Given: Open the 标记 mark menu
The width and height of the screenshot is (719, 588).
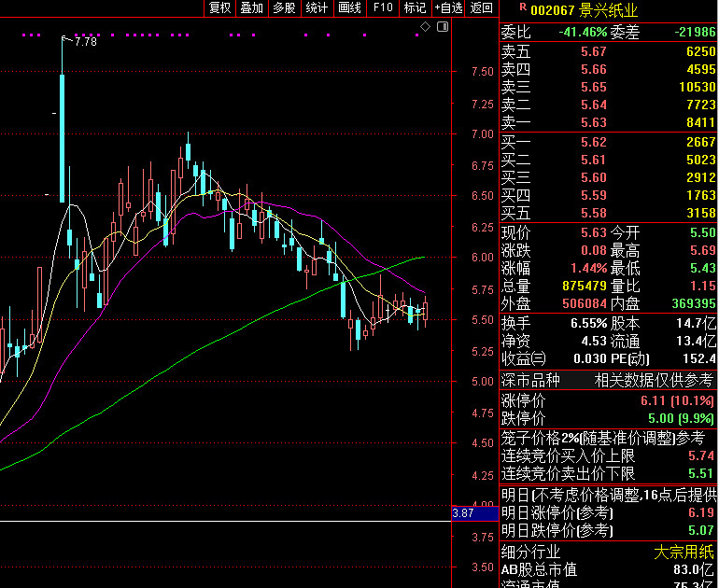Looking at the screenshot, I should coord(414,8).
